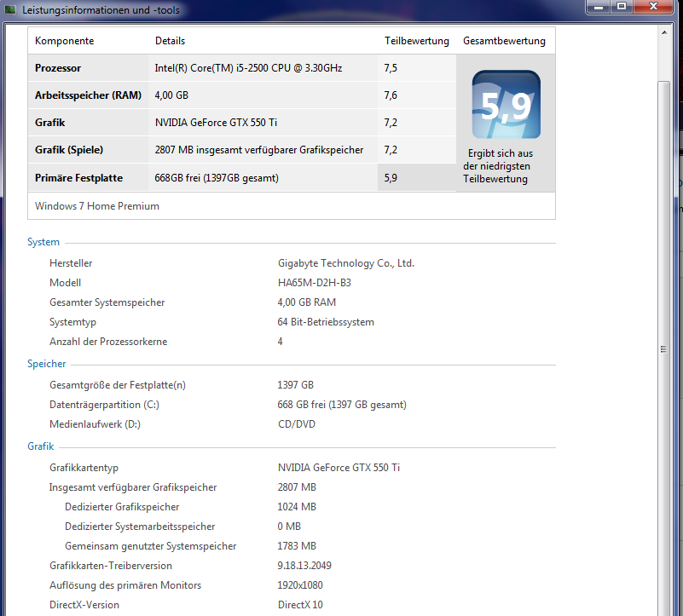Screen dimensions: 683x616
Task: Click Gigabyte Technology Co., Ltd. value
Action: click(346, 263)
